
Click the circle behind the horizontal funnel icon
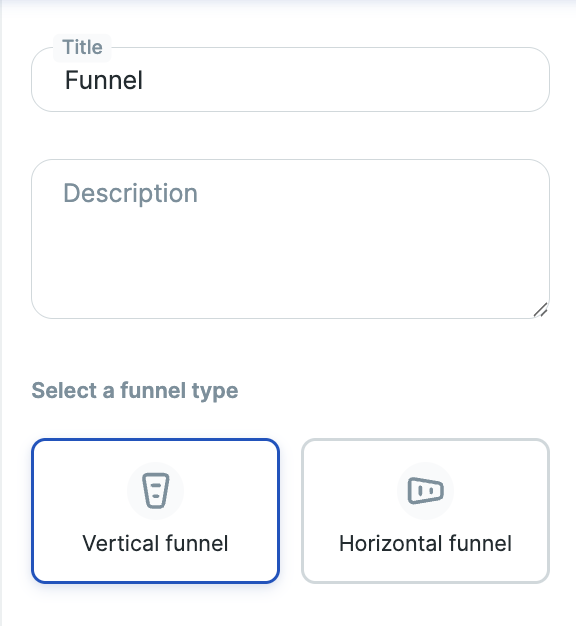tap(426, 491)
